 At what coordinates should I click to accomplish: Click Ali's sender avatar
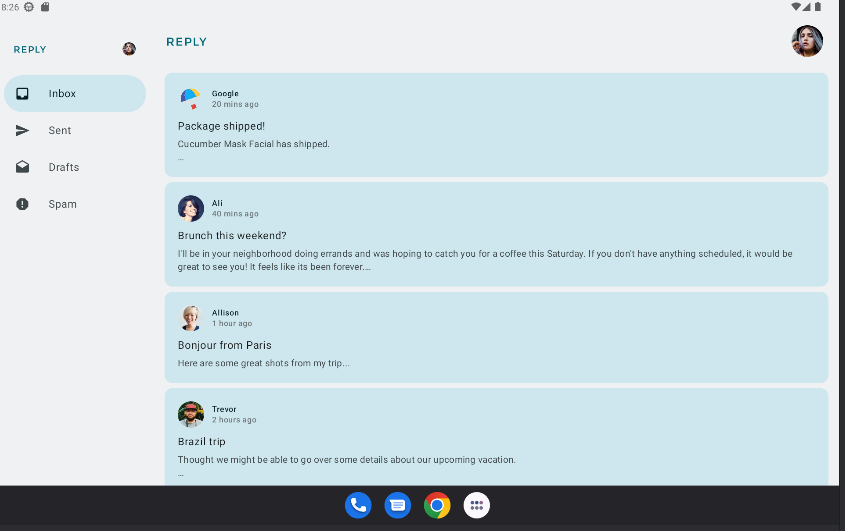click(x=191, y=209)
